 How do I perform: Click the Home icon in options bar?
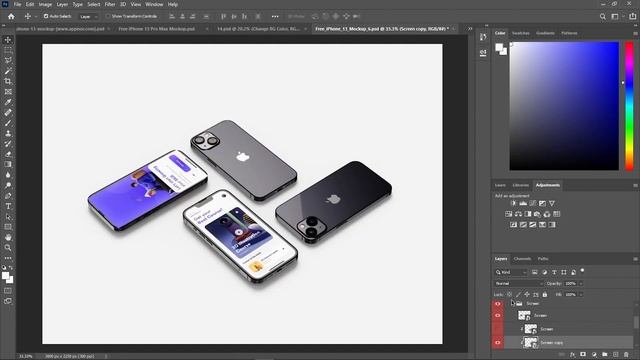(11, 16)
